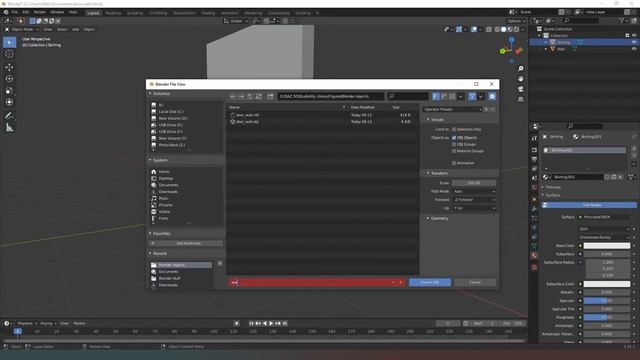The height and width of the screenshot is (360, 640).
Task: Open the Forward axis dropdown
Action: click(x=474, y=200)
